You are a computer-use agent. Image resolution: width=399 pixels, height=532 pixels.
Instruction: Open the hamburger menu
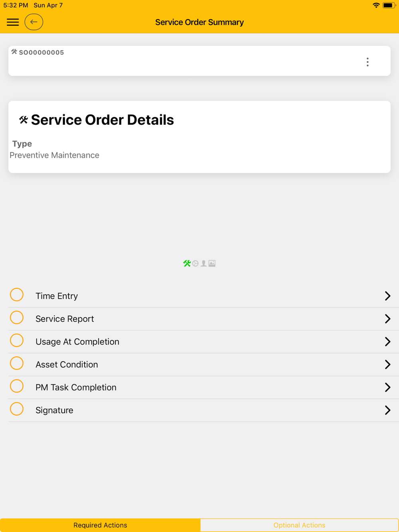coord(13,22)
